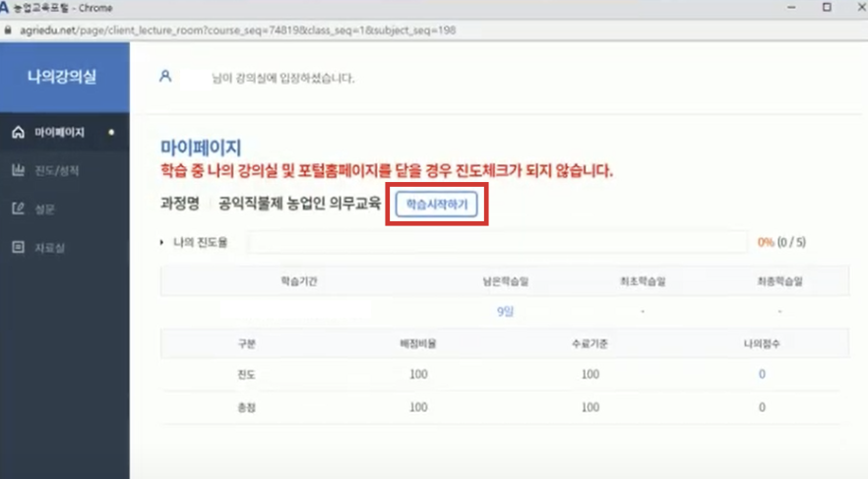Click the 나의점수 column header

(762, 343)
